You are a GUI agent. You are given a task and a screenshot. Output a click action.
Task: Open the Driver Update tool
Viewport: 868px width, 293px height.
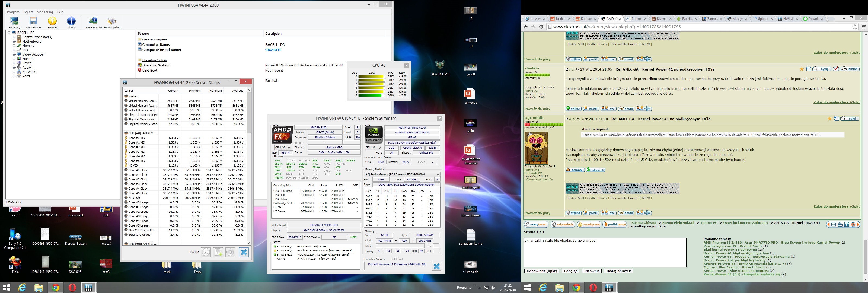[x=93, y=22]
